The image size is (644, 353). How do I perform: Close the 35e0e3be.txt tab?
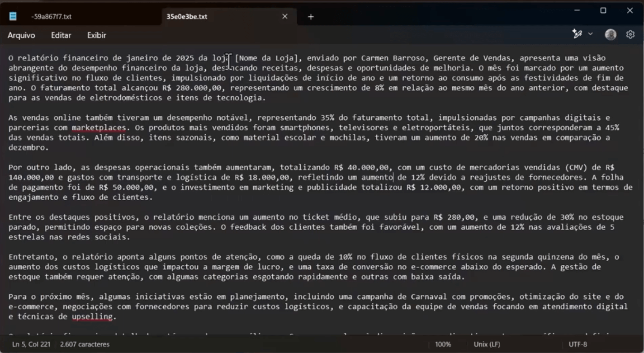click(285, 17)
